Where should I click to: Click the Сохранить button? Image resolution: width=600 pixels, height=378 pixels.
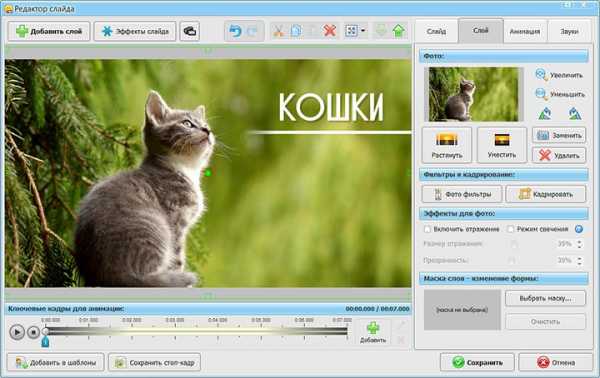click(x=477, y=362)
